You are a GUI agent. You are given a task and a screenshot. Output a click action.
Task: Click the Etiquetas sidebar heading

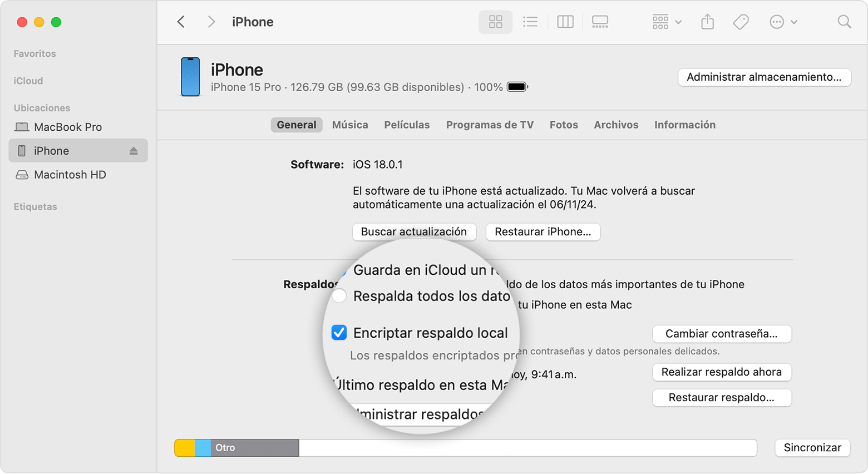(35, 206)
